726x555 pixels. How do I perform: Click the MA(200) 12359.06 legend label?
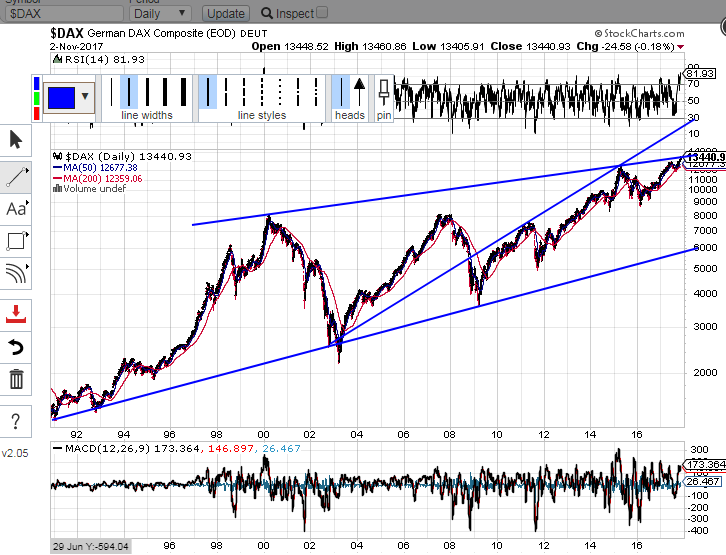98,179
